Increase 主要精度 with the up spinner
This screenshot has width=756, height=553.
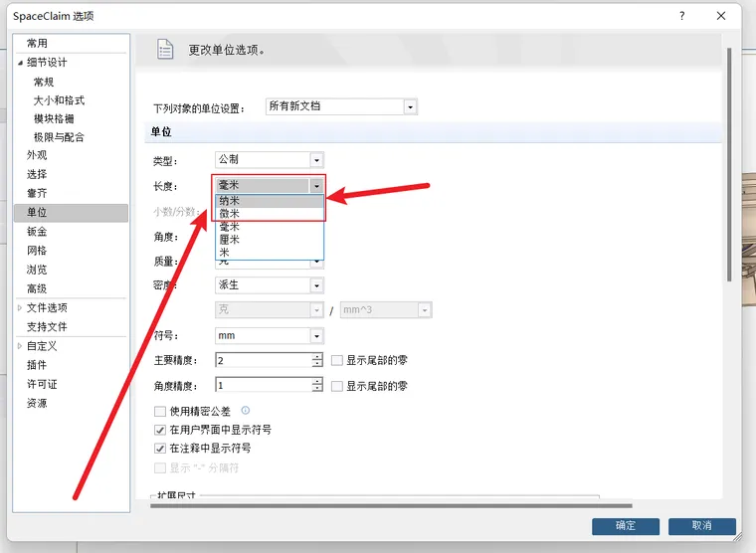317,357
